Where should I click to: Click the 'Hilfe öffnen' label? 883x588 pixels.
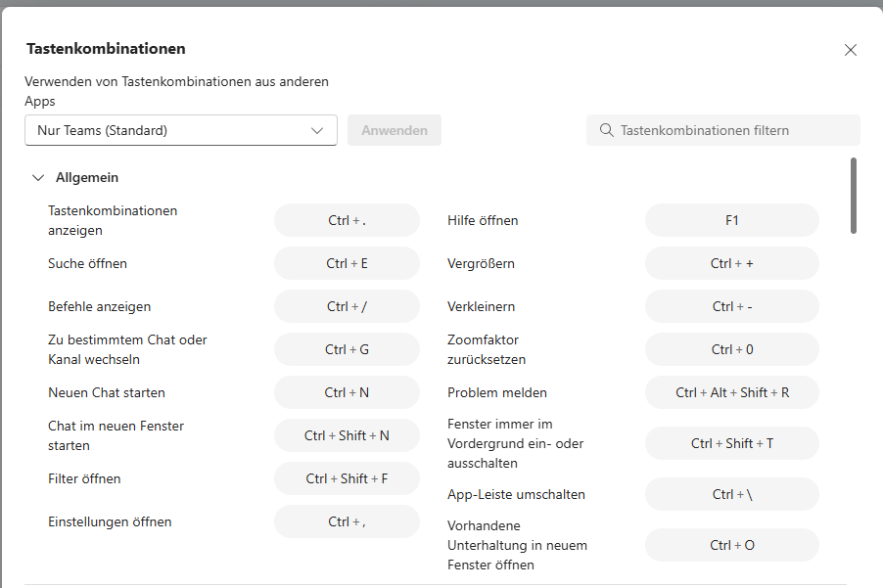click(x=483, y=220)
